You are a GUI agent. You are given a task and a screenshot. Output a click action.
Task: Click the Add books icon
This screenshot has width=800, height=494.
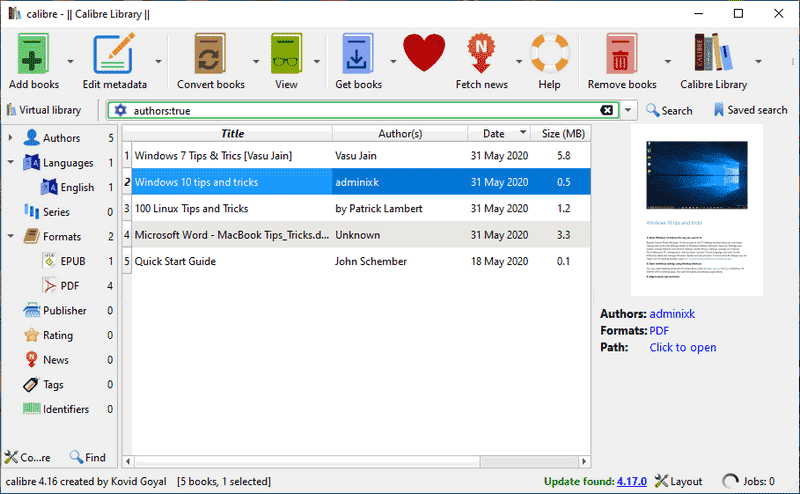pyautogui.click(x=34, y=54)
